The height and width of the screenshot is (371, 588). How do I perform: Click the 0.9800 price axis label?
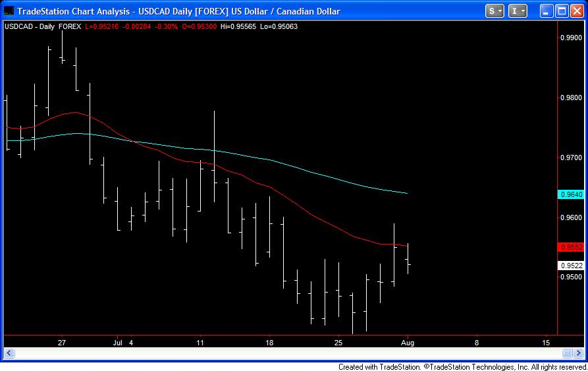click(x=571, y=98)
